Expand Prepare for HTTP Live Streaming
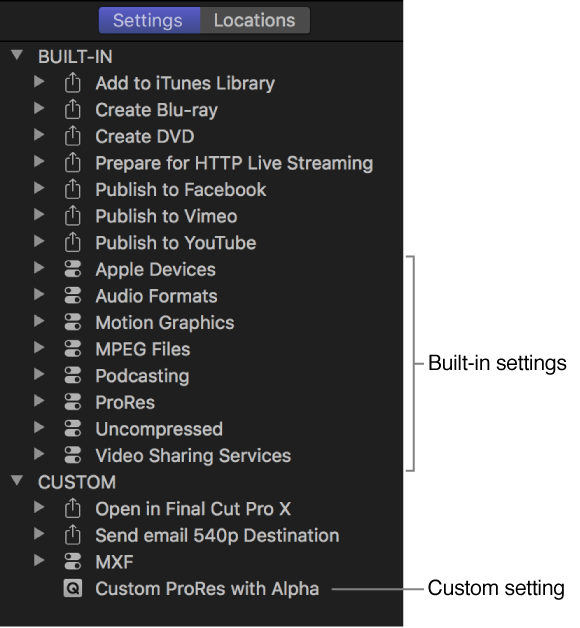Screen dimensions: 580x628 (39, 161)
